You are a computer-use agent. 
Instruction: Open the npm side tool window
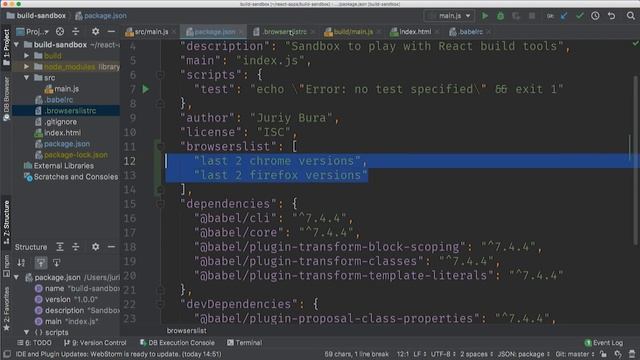coord(6,265)
